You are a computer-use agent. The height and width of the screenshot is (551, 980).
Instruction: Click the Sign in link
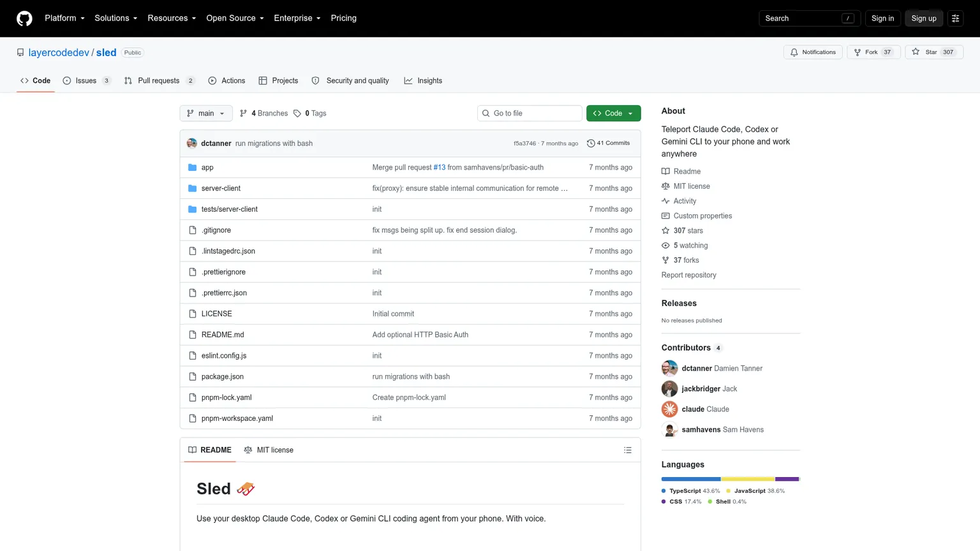pyautogui.click(x=882, y=18)
